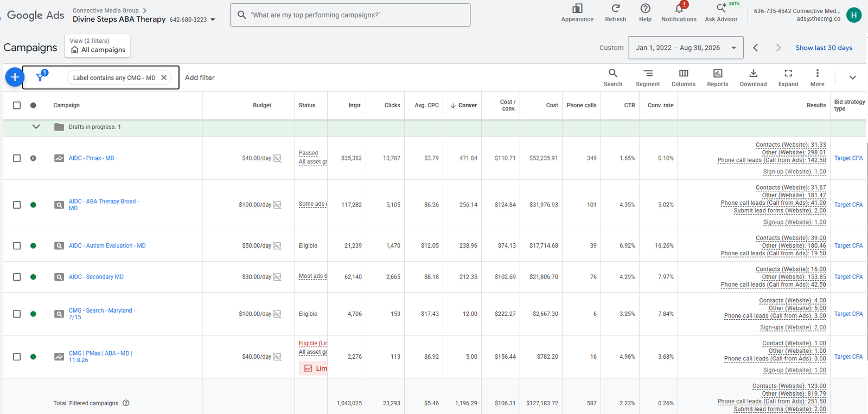Open the account avatar H
This screenshot has height=414, width=868.
point(854,15)
